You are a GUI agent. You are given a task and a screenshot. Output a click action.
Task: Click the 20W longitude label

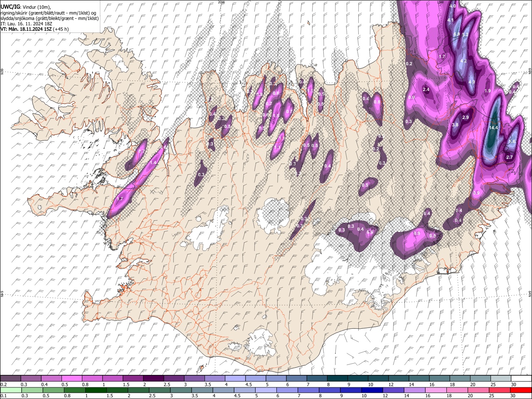point(221,2)
